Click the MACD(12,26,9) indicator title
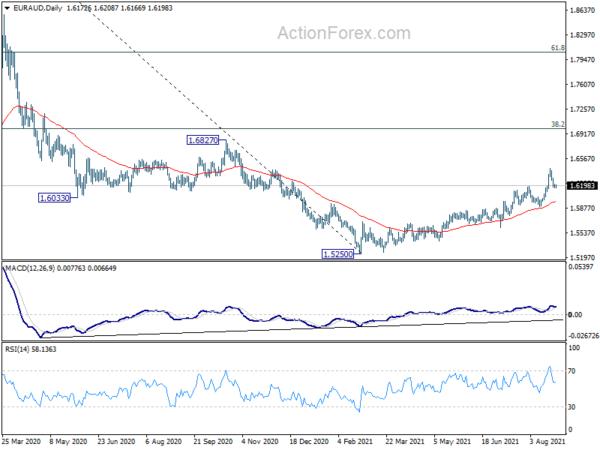600x450 pixels. pos(30,268)
